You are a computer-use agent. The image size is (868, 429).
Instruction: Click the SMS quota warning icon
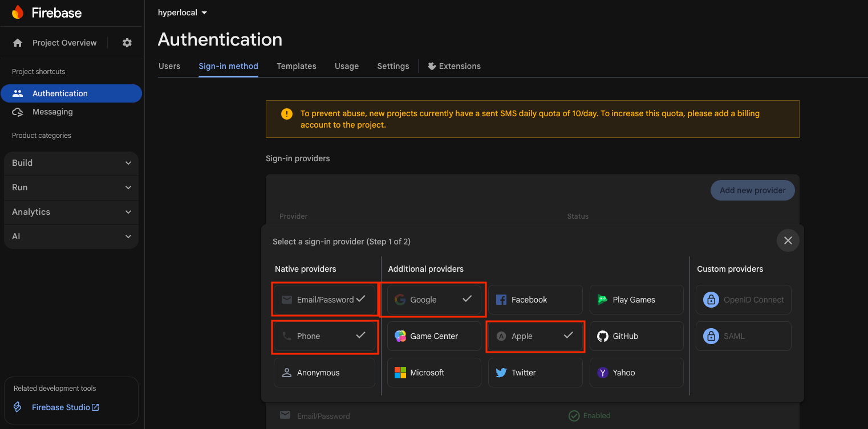287,114
